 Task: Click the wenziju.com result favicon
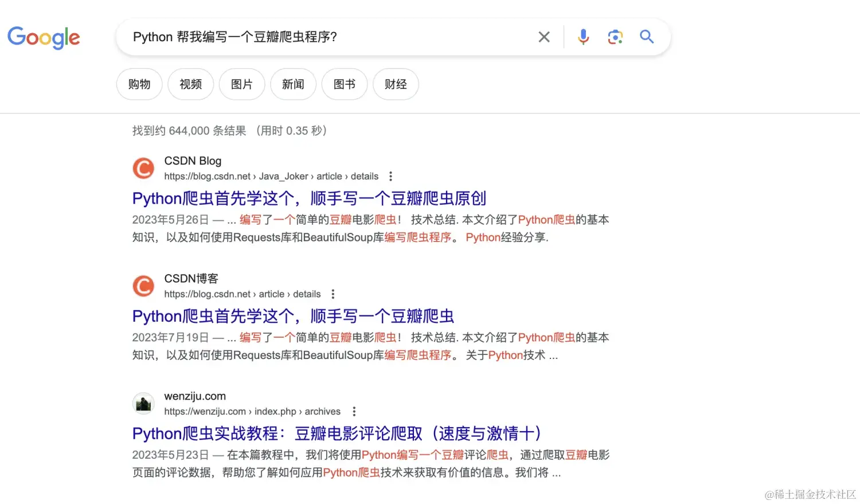tap(143, 404)
